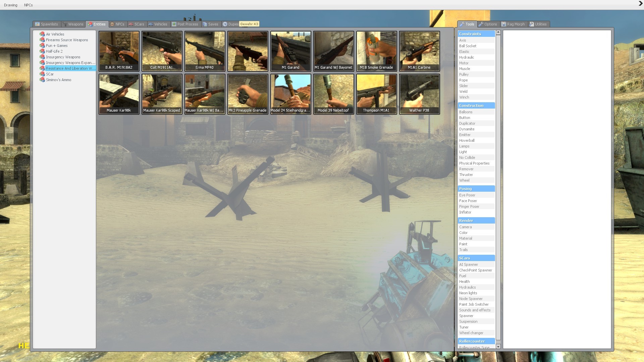The width and height of the screenshot is (644, 362).
Task: Open the Utilities tab
Action: 538,24
